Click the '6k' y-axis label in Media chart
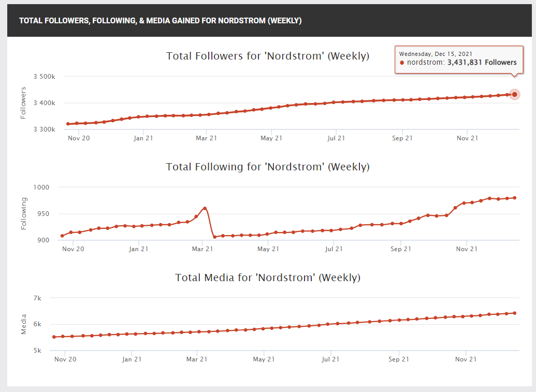Image resolution: width=536 pixels, height=392 pixels. (37, 324)
